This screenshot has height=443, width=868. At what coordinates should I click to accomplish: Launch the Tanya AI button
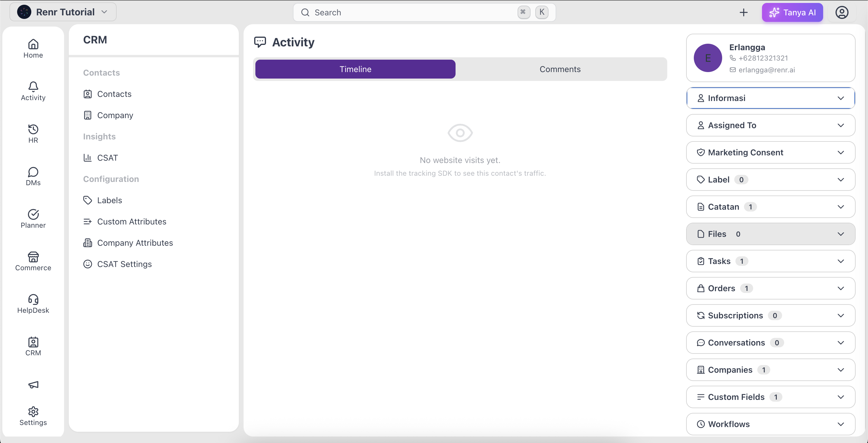point(792,12)
